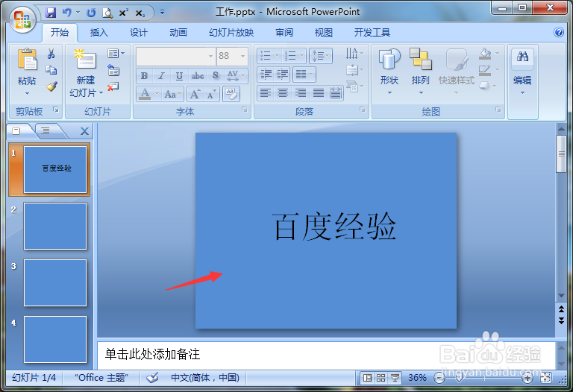
Task: Save the presentation with the floppy icon
Action: click(x=51, y=13)
